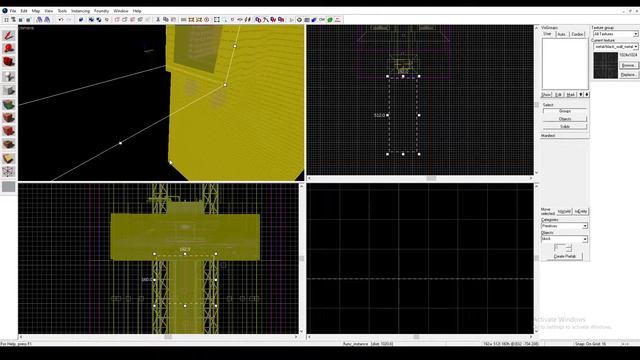
Task: Click the Ungroup objects toolbar icon
Action: (99, 20)
